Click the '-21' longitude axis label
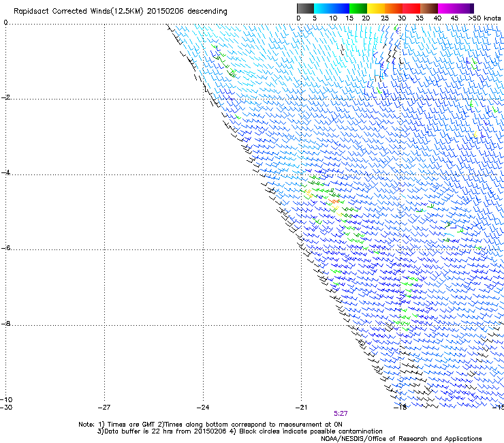Viewport: 504px width, 443px height. point(301,408)
